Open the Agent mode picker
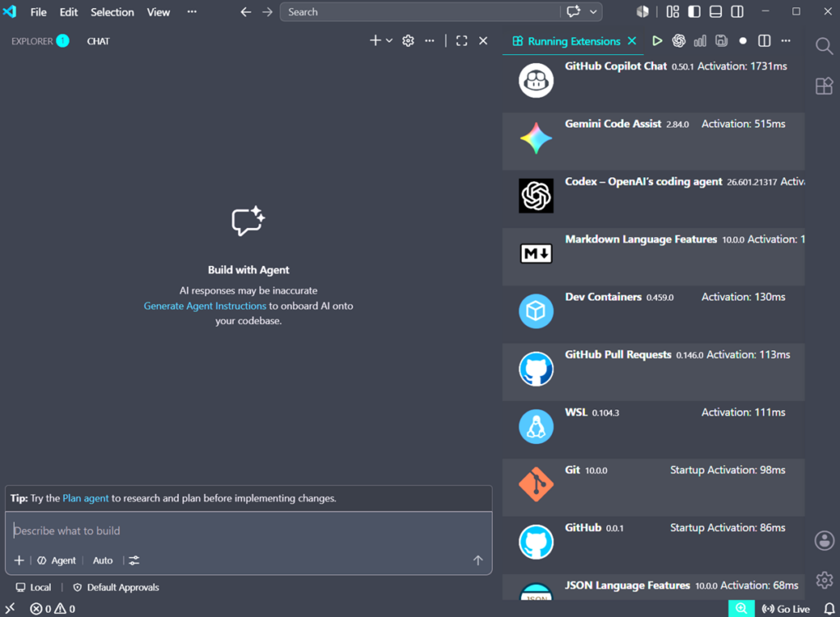The width and height of the screenshot is (840, 617). 57,560
